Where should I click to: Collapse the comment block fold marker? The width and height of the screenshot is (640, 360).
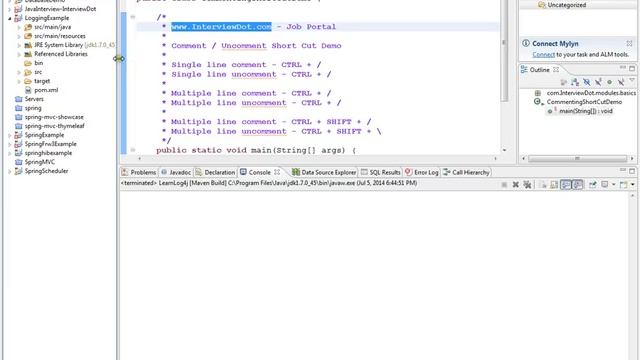pyautogui.click(x=133, y=17)
